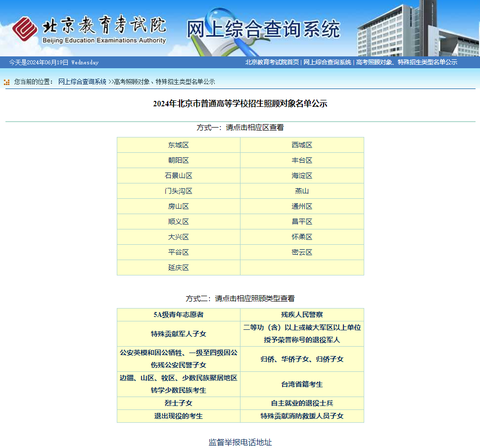This screenshot has height=448, width=480.
Task: Click the 网上综合查询系统 banner title
Action: click(x=263, y=29)
